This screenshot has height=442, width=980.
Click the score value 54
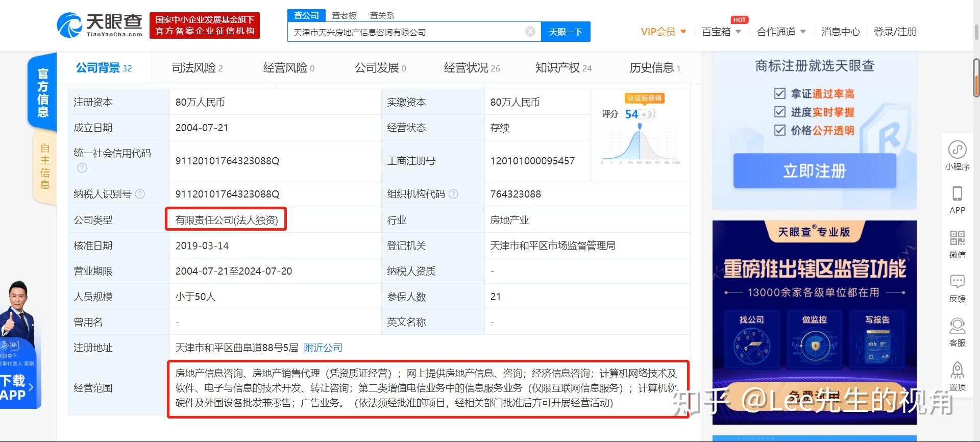(631, 114)
